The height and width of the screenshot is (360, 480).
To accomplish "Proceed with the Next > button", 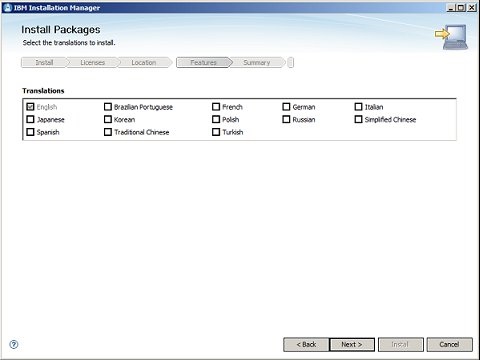I will (x=352, y=344).
